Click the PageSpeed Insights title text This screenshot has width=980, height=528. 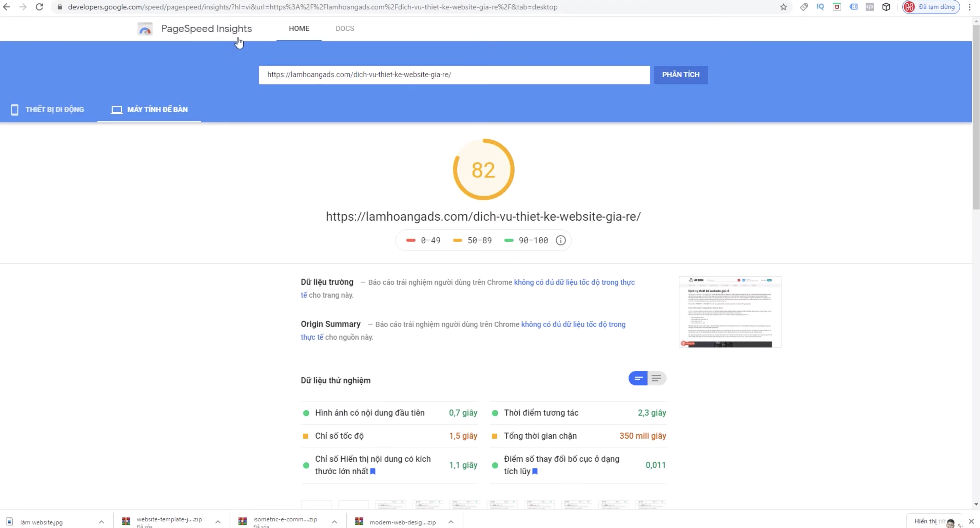(x=207, y=28)
